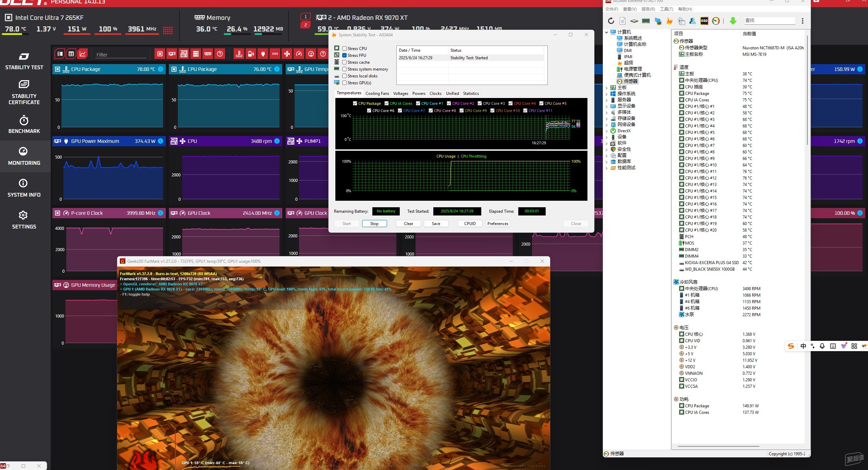This screenshot has width=868, height=470.
Task: Open the 报告(R) menu in AIDA64
Action: pos(648,9)
